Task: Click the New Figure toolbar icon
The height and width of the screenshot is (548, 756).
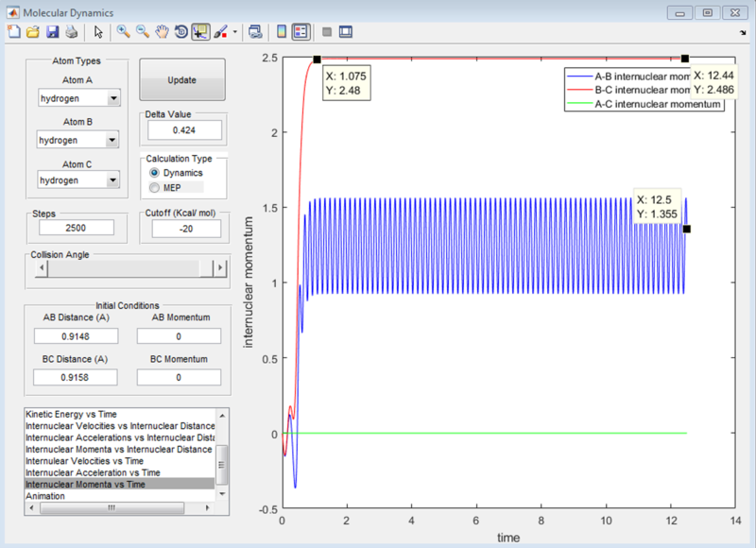Action: (x=13, y=32)
